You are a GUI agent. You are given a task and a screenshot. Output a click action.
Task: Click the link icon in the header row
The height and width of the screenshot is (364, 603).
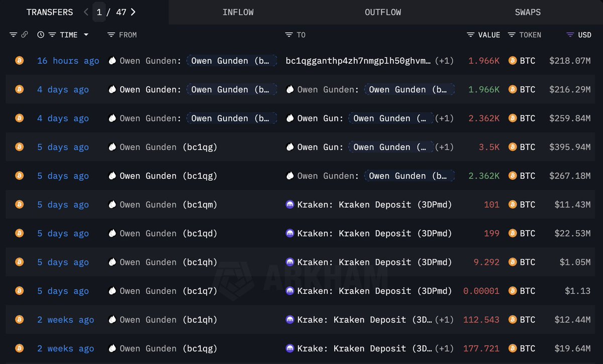click(25, 35)
